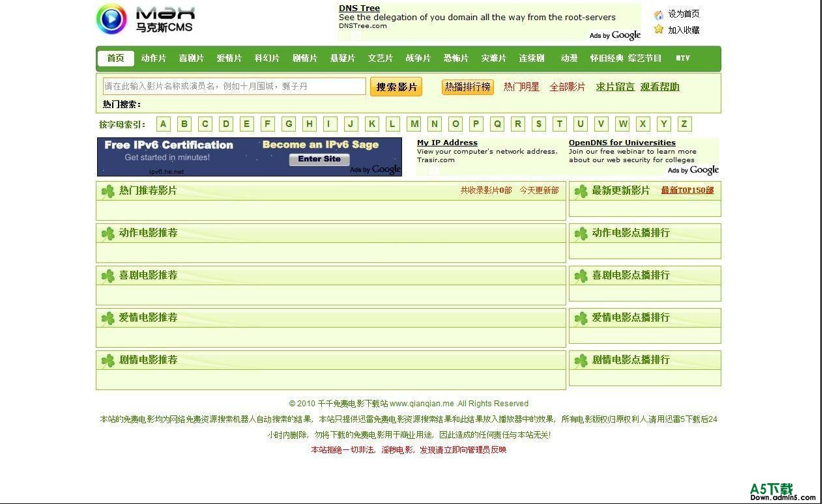
Task: Select letter B in the alphabet index
Action: (184, 124)
